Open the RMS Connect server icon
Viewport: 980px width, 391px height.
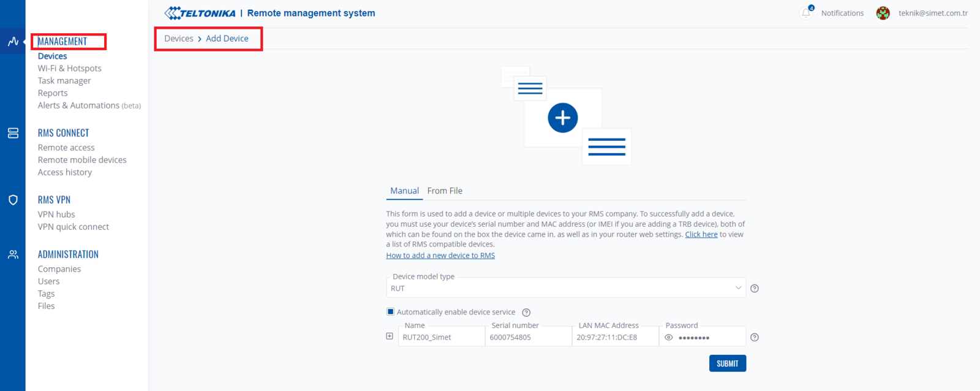point(13,133)
